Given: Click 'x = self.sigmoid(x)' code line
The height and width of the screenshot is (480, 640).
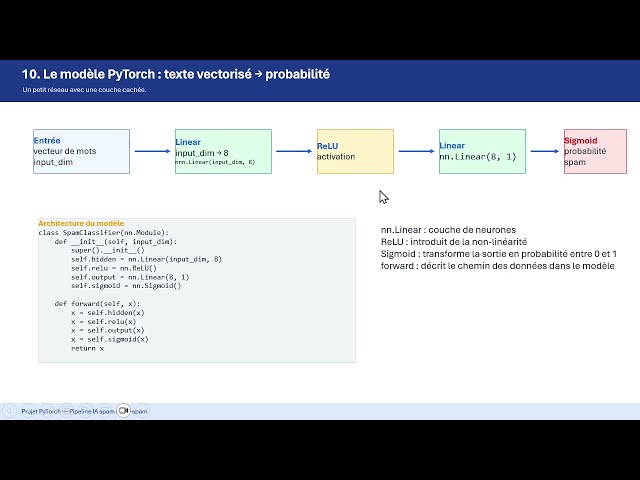Looking at the screenshot, I should pyautogui.click(x=110, y=339).
